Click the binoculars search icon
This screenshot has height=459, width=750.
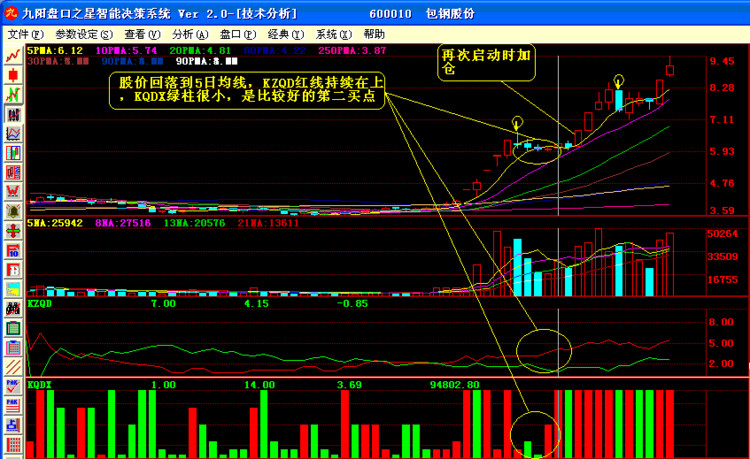[13, 309]
